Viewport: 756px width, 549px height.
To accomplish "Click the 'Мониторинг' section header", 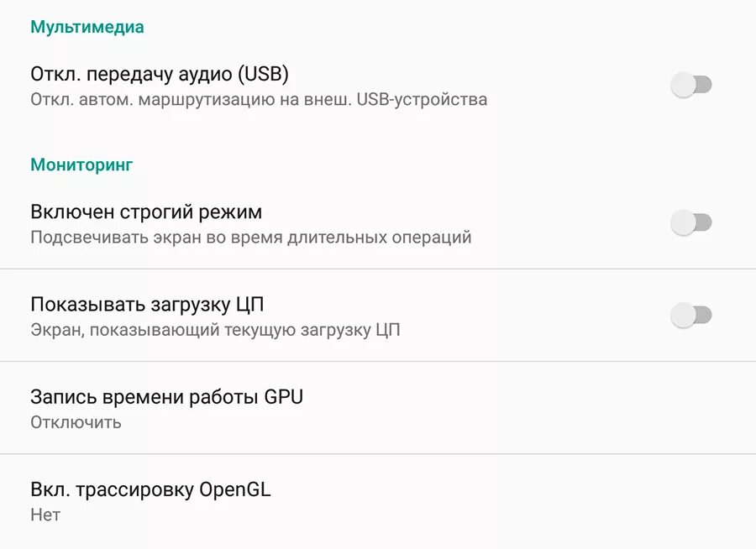I will point(81,165).
